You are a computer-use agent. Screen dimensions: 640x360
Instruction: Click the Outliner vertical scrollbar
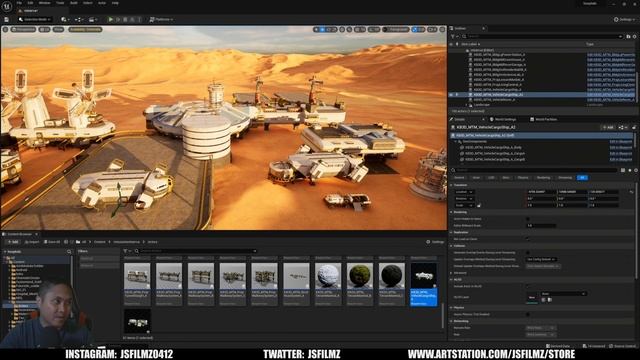(636, 86)
